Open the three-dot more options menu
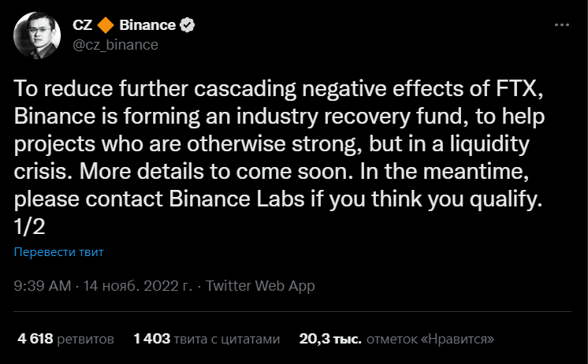Image resolution: width=588 pixels, height=364 pixels. pyautogui.click(x=563, y=24)
